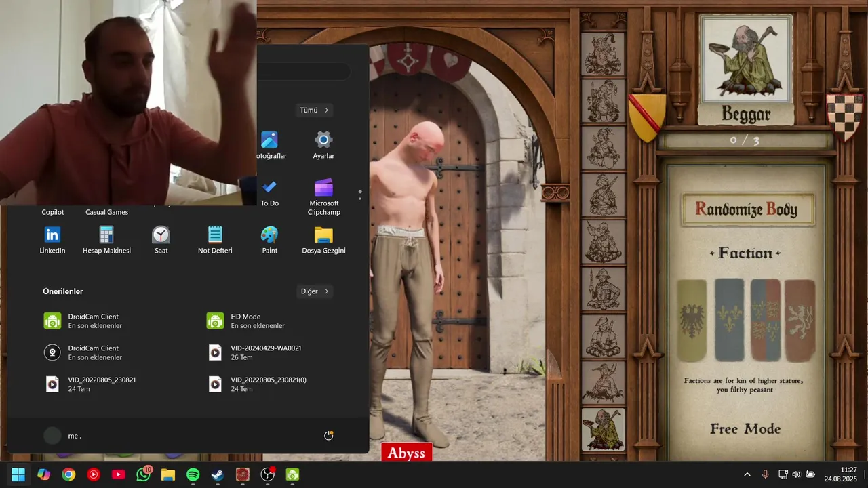
Task: Pick the red and blue quartered faction banner
Action: pyautogui.click(x=765, y=320)
